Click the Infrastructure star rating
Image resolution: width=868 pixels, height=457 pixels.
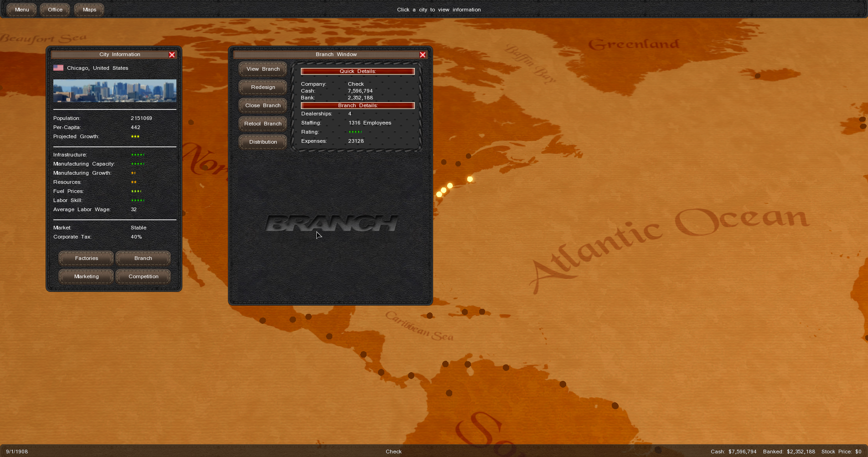coord(138,155)
